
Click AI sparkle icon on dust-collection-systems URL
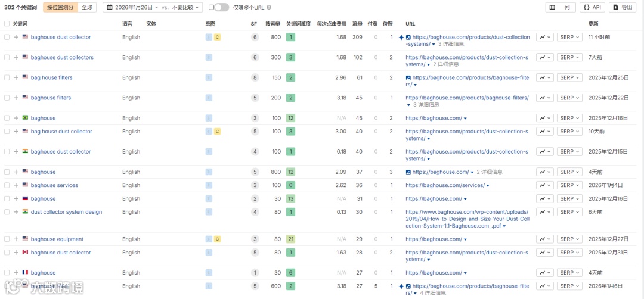[401, 38]
